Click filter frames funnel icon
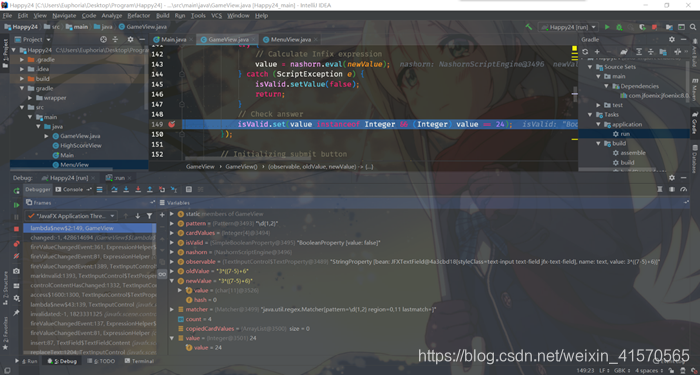Image resolution: width=700 pixels, height=375 pixels. pyautogui.click(x=150, y=216)
